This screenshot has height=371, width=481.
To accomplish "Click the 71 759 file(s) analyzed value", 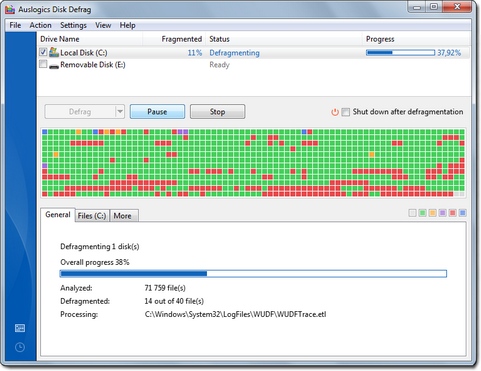I will (x=165, y=288).
